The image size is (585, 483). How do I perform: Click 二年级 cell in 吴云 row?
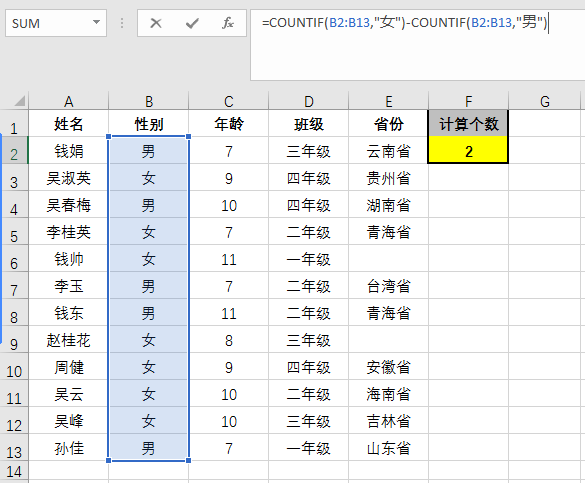coord(309,393)
